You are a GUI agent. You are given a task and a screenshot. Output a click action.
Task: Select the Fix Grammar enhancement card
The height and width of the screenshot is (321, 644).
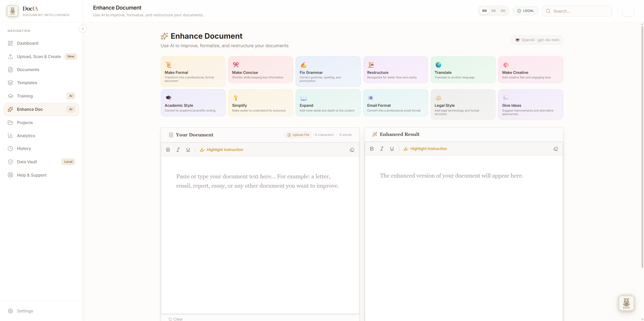[328, 71]
